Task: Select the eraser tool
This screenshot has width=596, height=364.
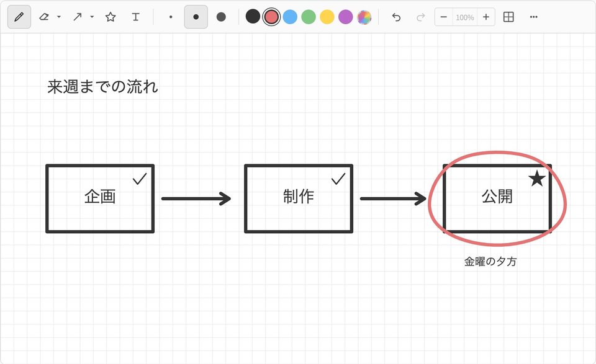Action: (x=44, y=17)
